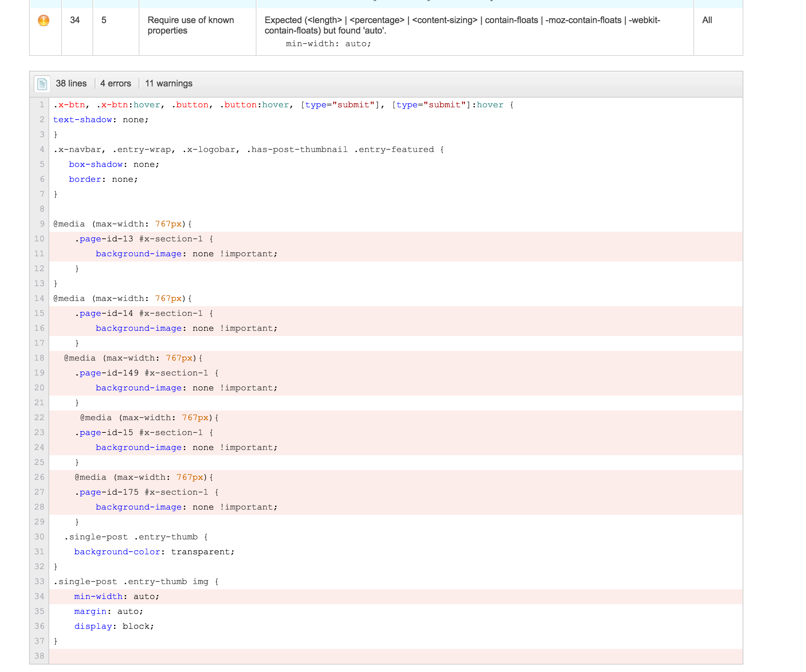Click the 'All' browsers cell in warning row
The width and height of the screenshot is (806, 672).
[707, 20]
